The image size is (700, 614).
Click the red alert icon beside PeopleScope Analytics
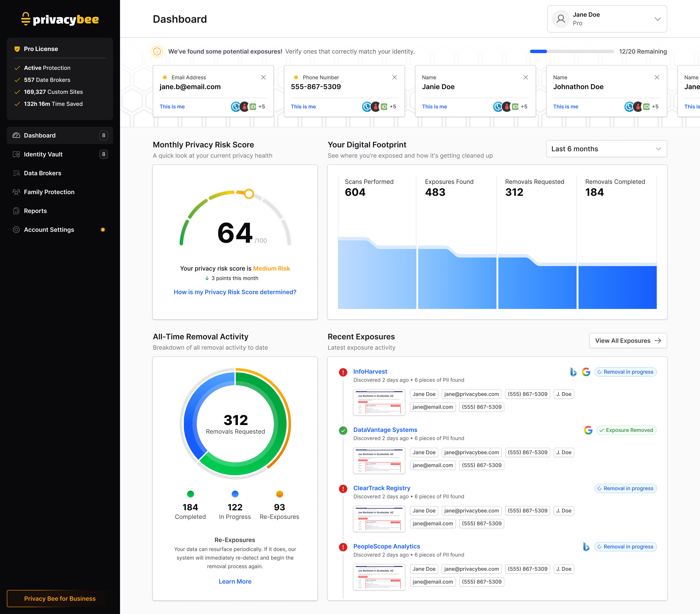coord(343,547)
